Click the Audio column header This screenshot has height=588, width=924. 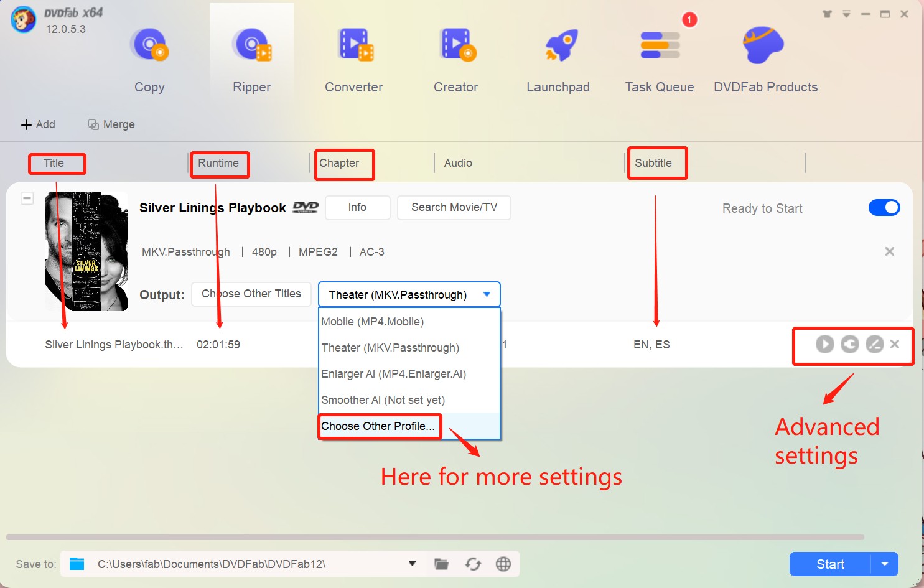(458, 163)
